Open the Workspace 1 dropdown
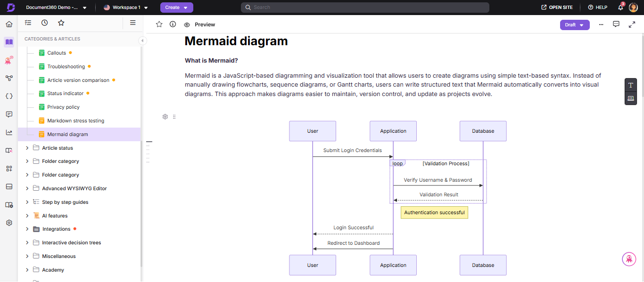 (x=126, y=8)
